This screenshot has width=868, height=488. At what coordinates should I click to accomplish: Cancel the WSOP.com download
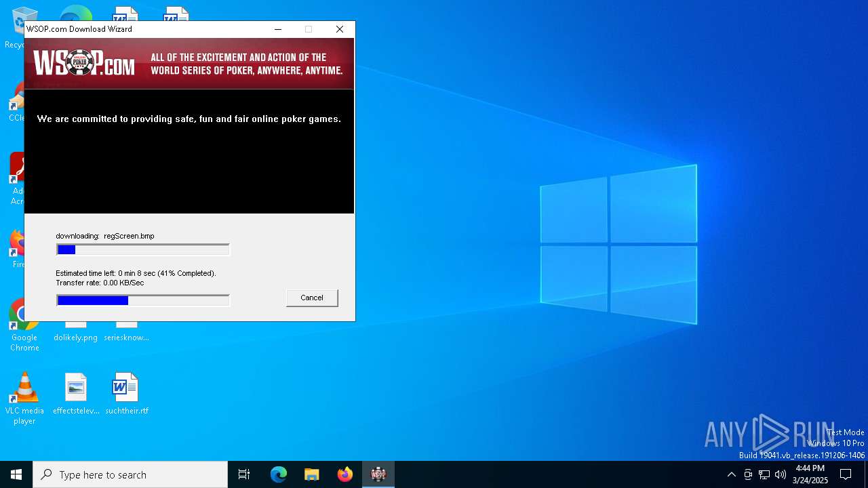click(312, 298)
